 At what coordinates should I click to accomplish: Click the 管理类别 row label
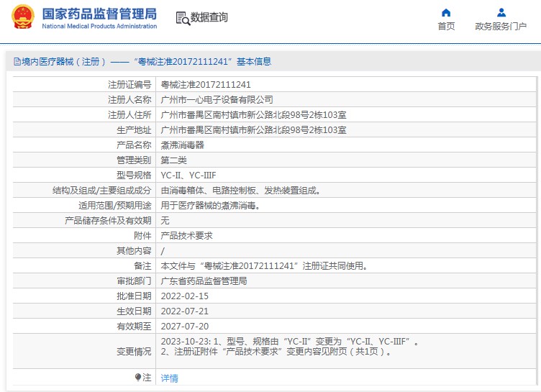click(134, 160)
